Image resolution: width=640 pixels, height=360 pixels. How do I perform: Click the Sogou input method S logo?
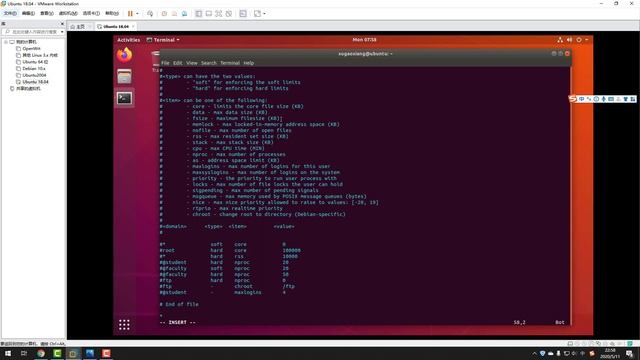(573, 99)
